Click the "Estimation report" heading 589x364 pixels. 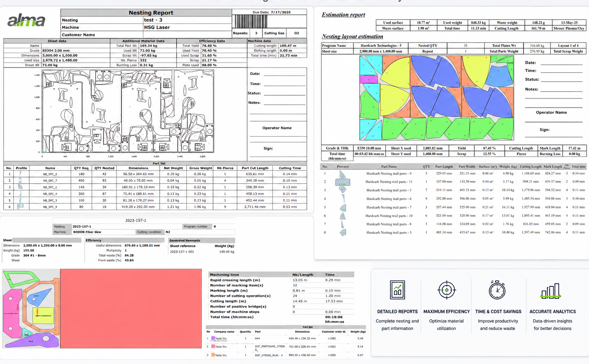click(x=343, y=15)
